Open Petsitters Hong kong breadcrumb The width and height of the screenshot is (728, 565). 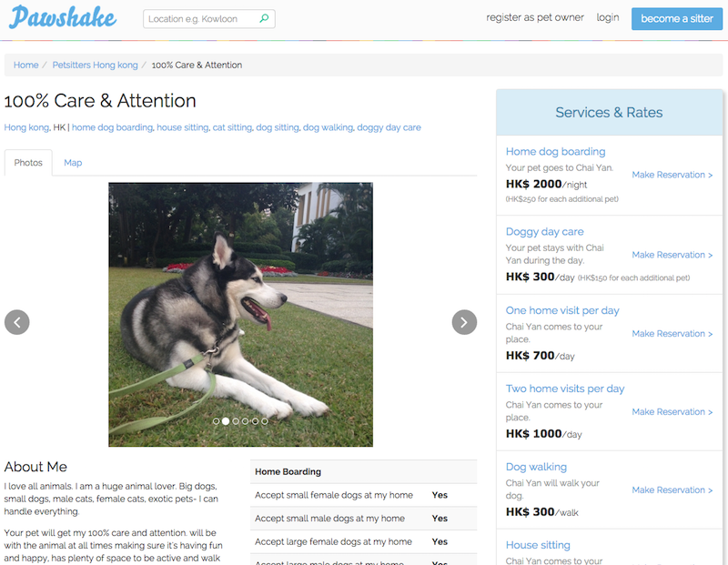pyautogui.click(x=96, y=65)
